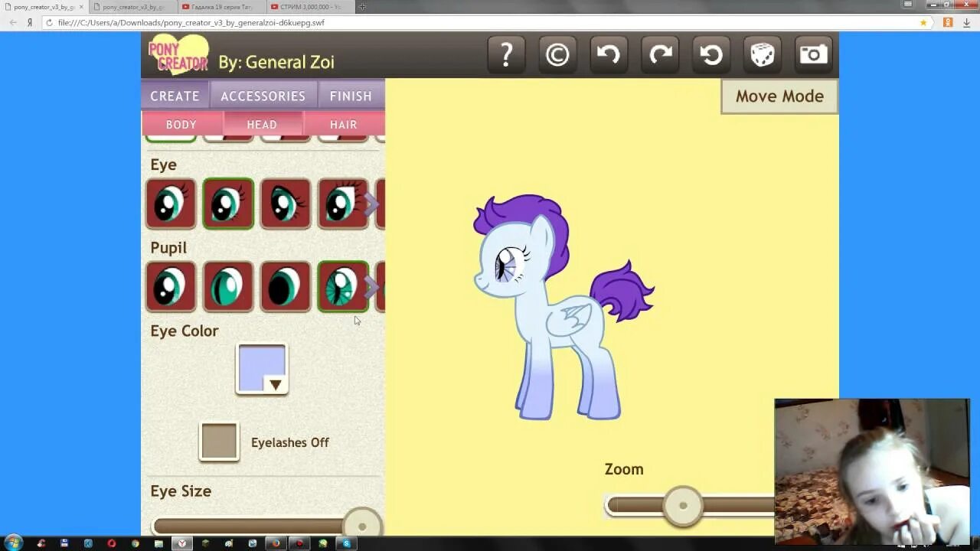Select the second eye style

pos(228,204)
